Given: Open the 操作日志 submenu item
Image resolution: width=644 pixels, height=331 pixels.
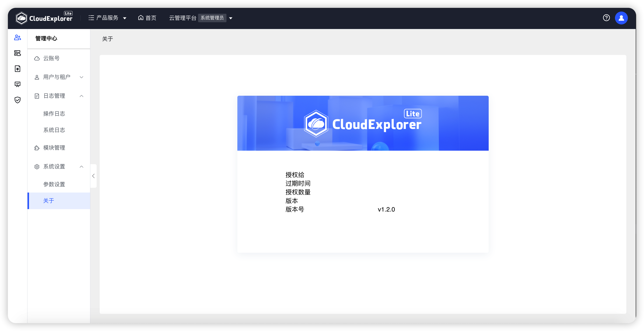Looking at the screenshot, I should point(59,114).
